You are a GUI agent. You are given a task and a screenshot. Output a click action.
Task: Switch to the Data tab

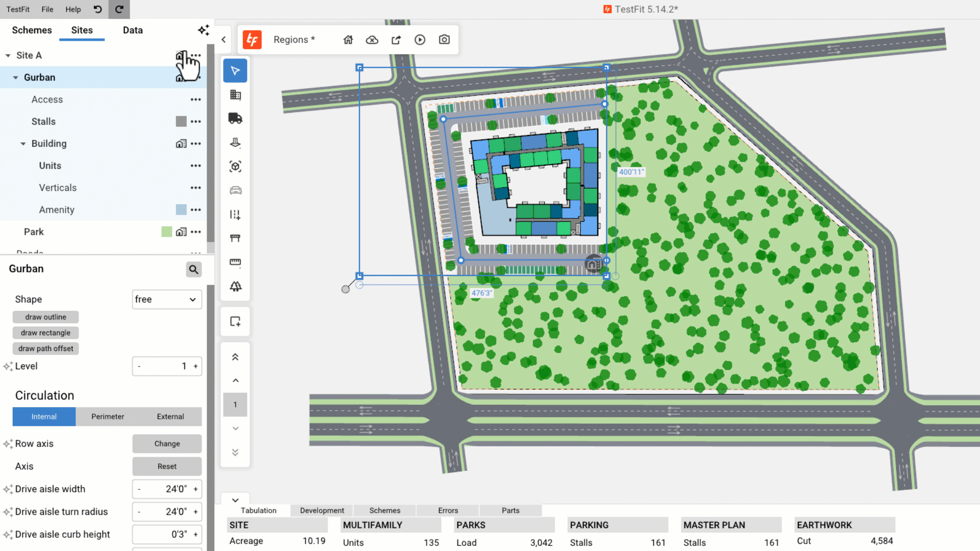pyautogui.click(x=132, y=30)
